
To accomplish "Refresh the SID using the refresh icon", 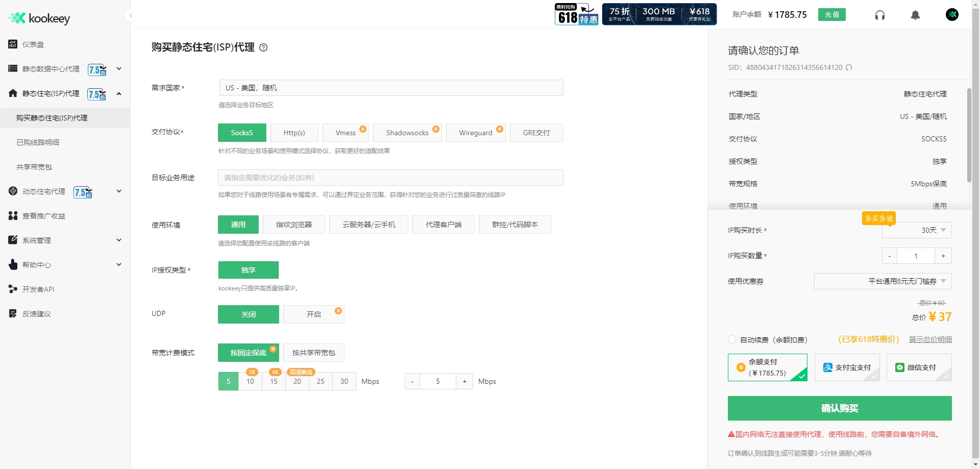I will click(x=848, y=67).
